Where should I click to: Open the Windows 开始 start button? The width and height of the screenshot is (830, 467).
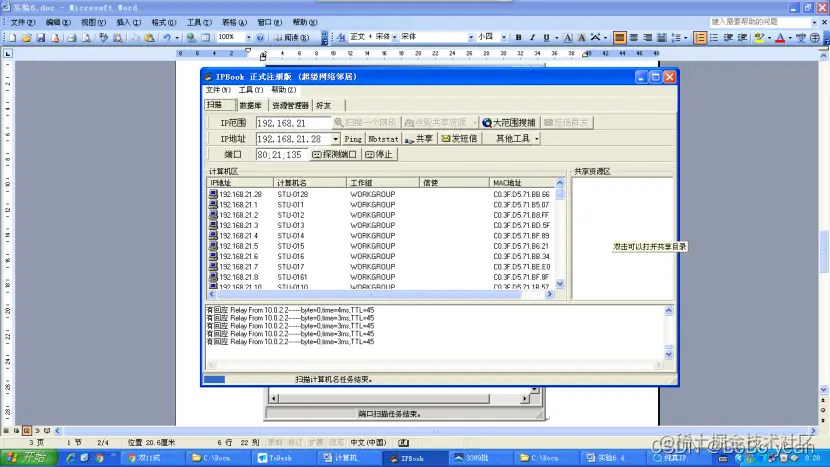(29, 458)
